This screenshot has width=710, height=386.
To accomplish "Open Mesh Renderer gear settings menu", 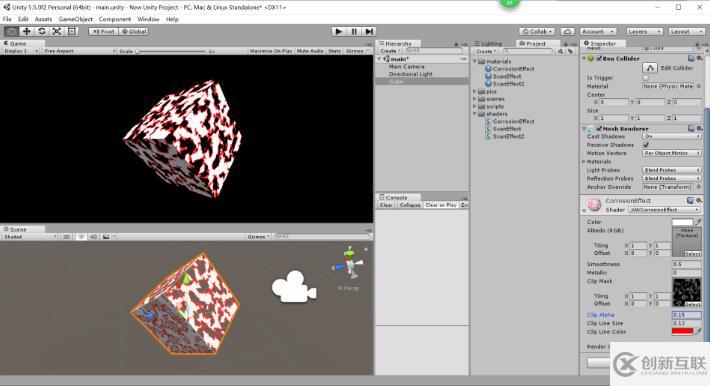I will coord(699,128).
